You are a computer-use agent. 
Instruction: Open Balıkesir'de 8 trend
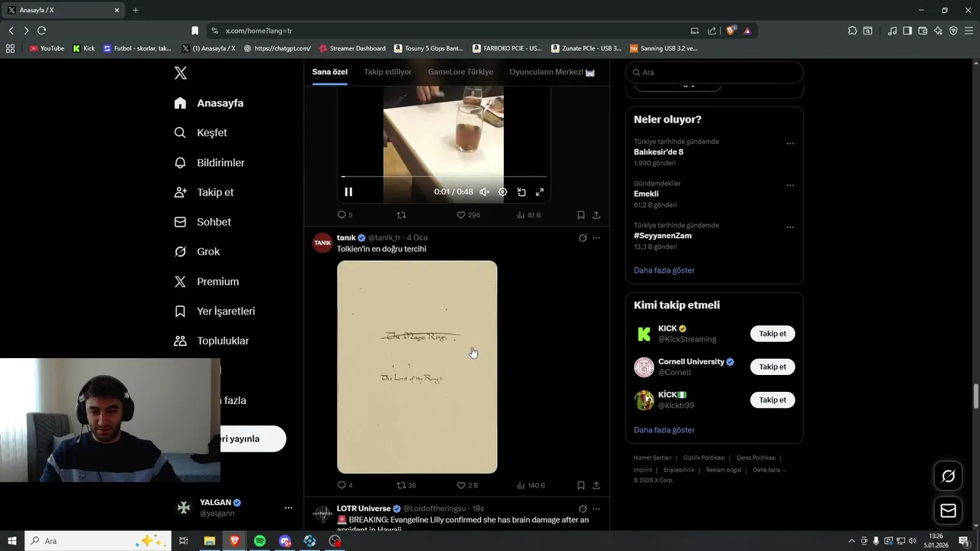658,152
